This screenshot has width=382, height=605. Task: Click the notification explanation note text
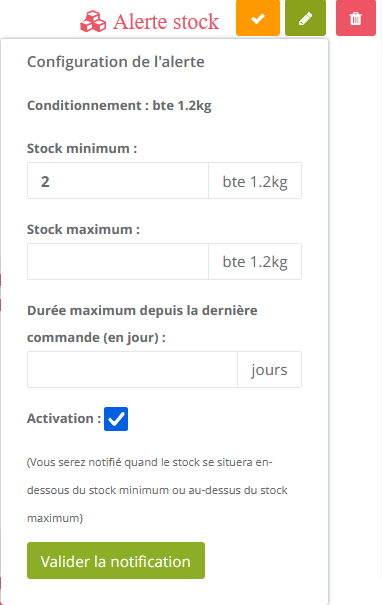157,490
